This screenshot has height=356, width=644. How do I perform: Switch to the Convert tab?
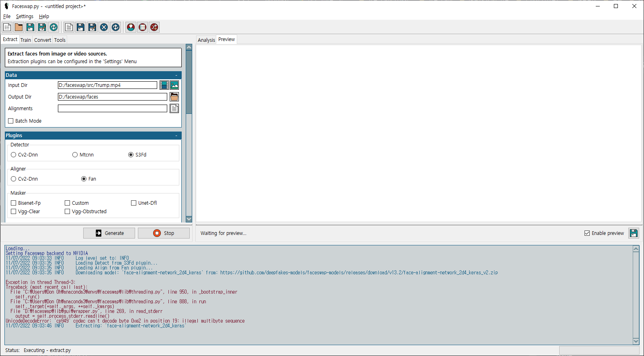(x=43, y=40)
